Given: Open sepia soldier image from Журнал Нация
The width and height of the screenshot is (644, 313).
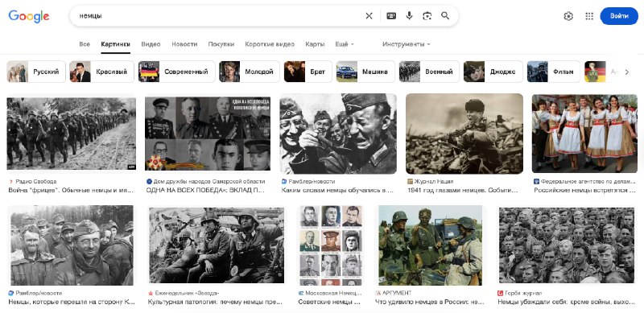Looking at the screenshot, I should (x=464, y=134).
